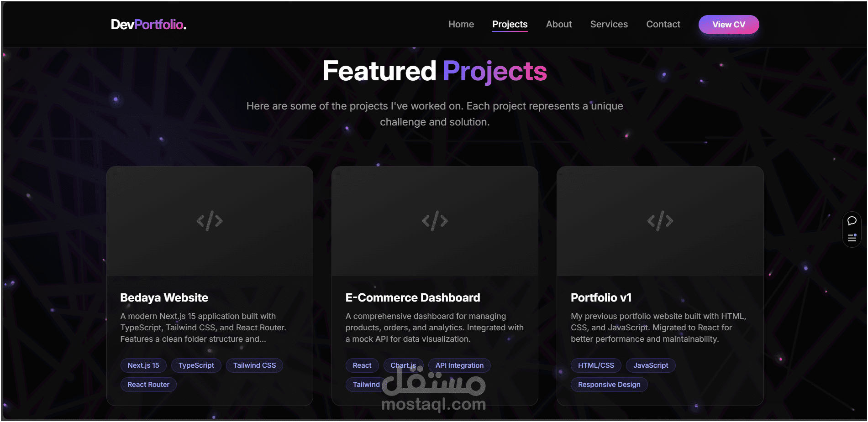Open the E-Commerce Dashboard project title
Viewport: 868px width, 422px height.
click(x=413, y=297)
